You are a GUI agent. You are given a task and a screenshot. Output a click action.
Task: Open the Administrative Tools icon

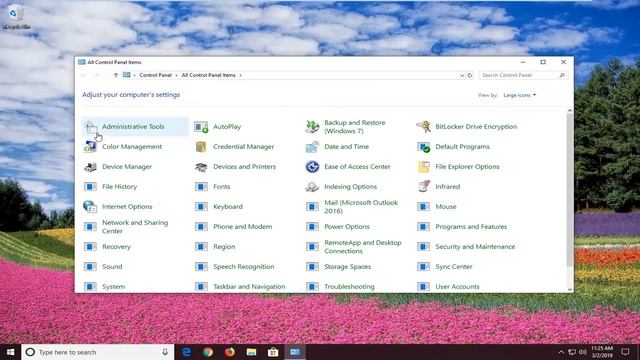91,127
